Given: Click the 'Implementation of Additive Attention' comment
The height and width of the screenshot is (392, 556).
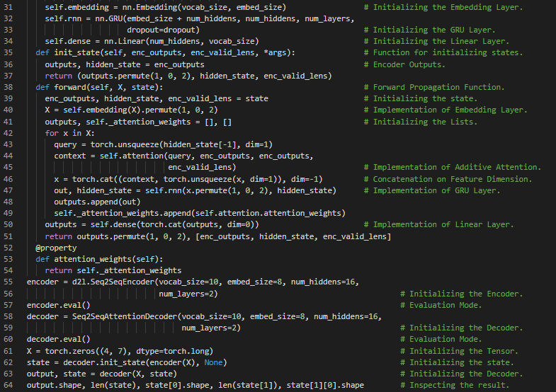Looking at the screenshot, I should tap(457, 167).
